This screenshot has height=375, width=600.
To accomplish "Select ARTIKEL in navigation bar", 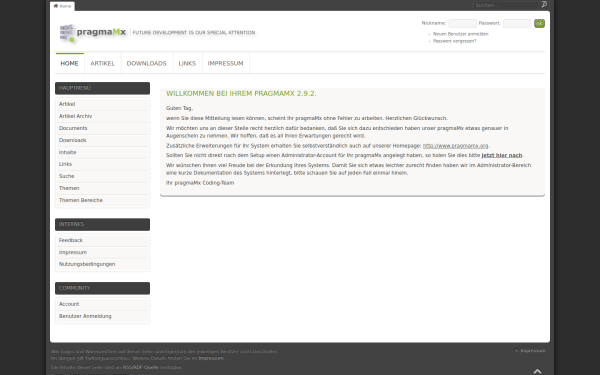I will tap(103, 63).
